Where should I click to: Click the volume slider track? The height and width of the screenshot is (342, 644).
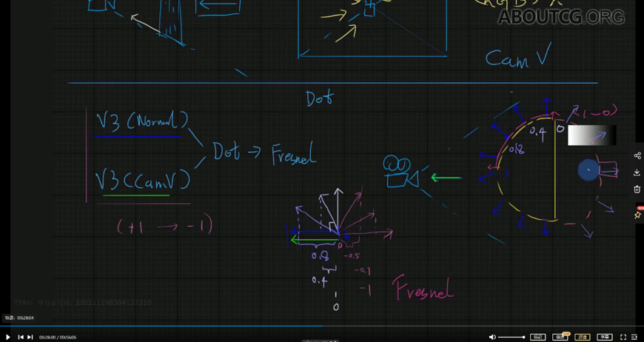pyautogui.click(x=511, y=338)
